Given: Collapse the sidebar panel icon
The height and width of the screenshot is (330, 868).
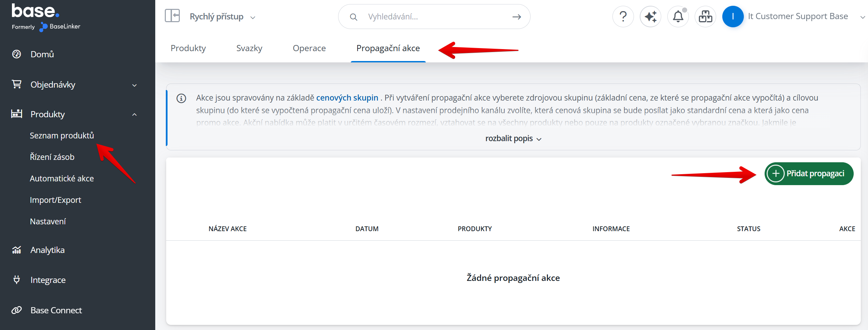Looking at the screenshot, I should (172, 16).
